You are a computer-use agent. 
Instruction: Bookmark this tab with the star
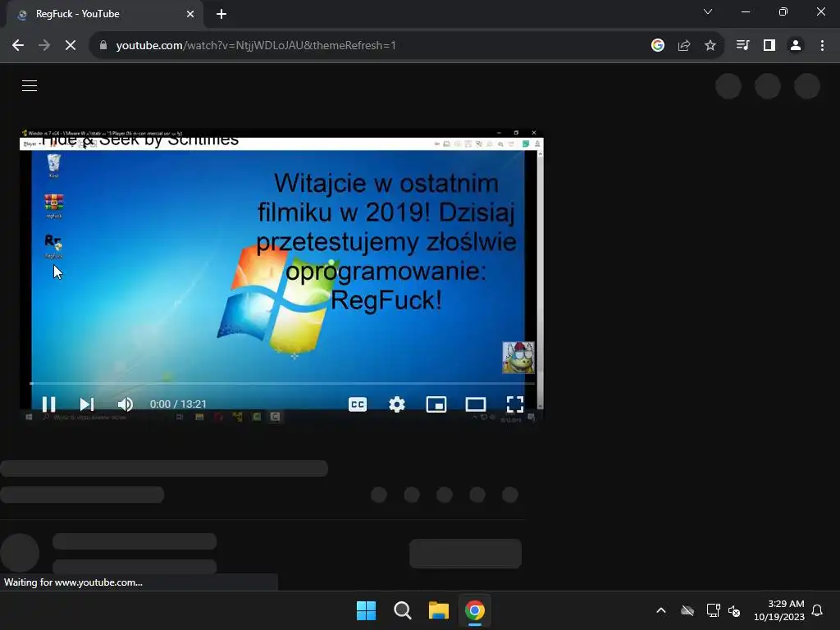[x=710, y=46]
